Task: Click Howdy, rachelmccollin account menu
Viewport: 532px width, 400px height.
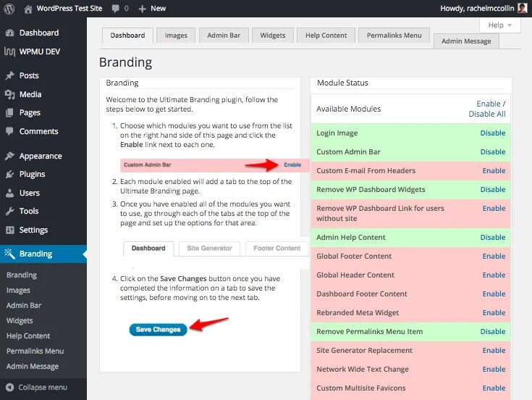Action: [477, 9]
